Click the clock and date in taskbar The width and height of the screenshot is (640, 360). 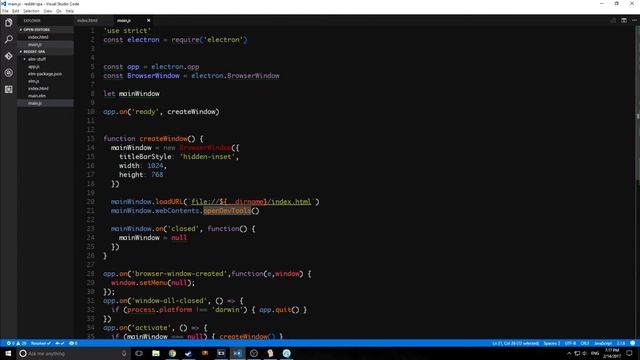tap(611, 353)
